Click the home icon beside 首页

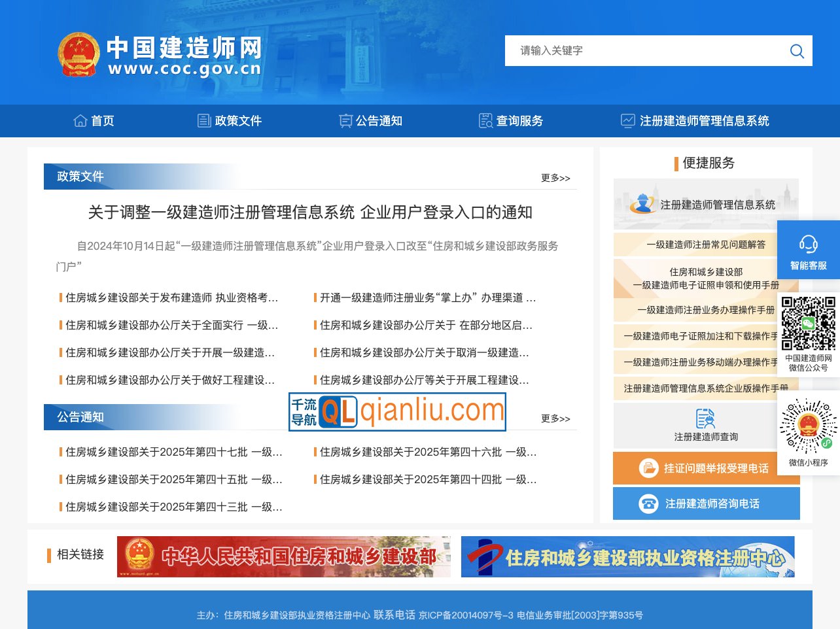(x=80, y=120)
